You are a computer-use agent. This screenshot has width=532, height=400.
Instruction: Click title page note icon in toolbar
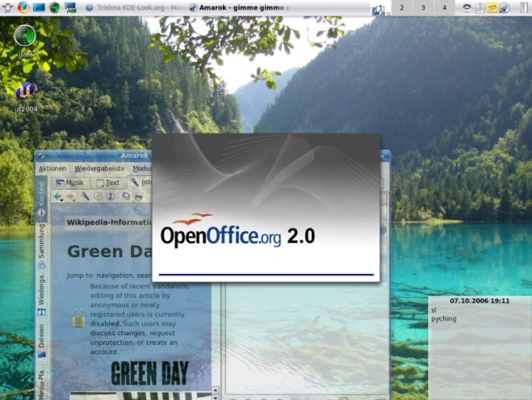pyautogui.click(x=111, y=196)
